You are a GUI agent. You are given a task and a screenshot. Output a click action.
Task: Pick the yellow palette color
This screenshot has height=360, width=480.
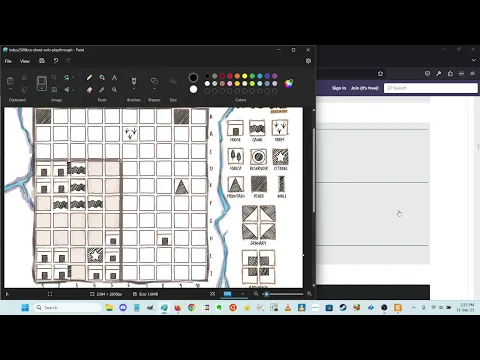245,76
